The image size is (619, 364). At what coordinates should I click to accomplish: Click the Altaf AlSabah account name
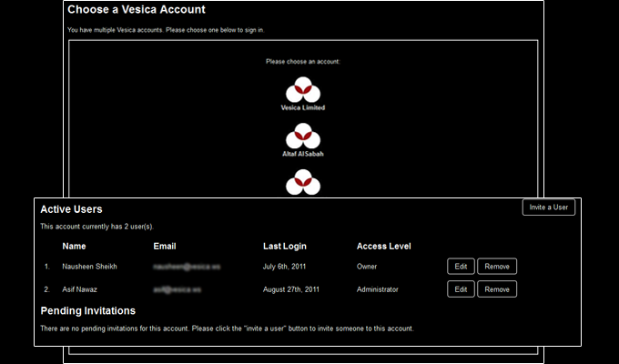(303, 154)
